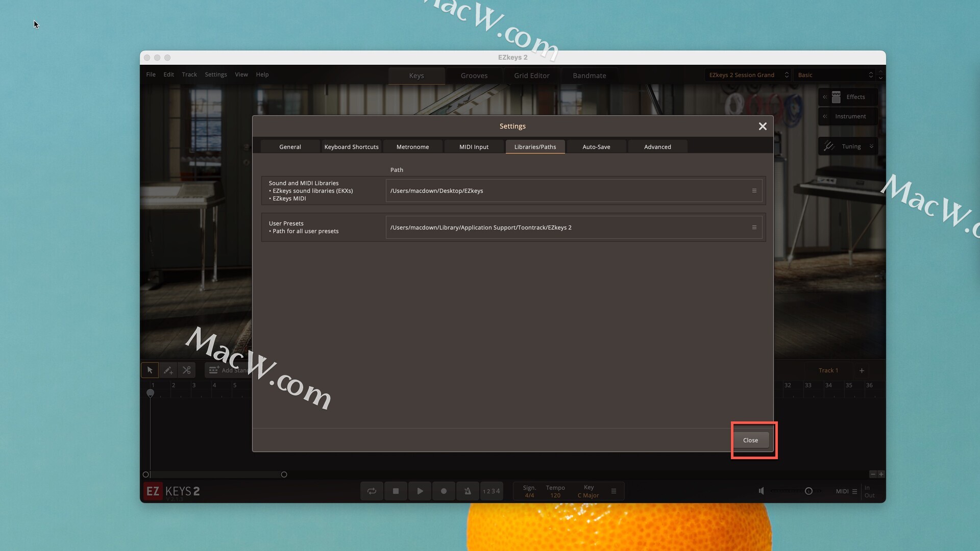Click the timeline zoom in plus icon

(x=881, y=474)
